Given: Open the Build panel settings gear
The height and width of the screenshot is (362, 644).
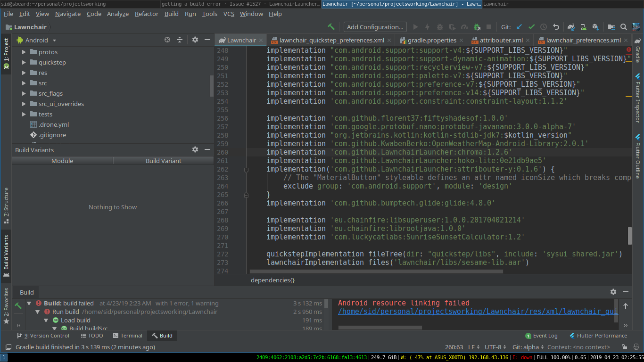Looking at the screenshot, I should [613, 292].
